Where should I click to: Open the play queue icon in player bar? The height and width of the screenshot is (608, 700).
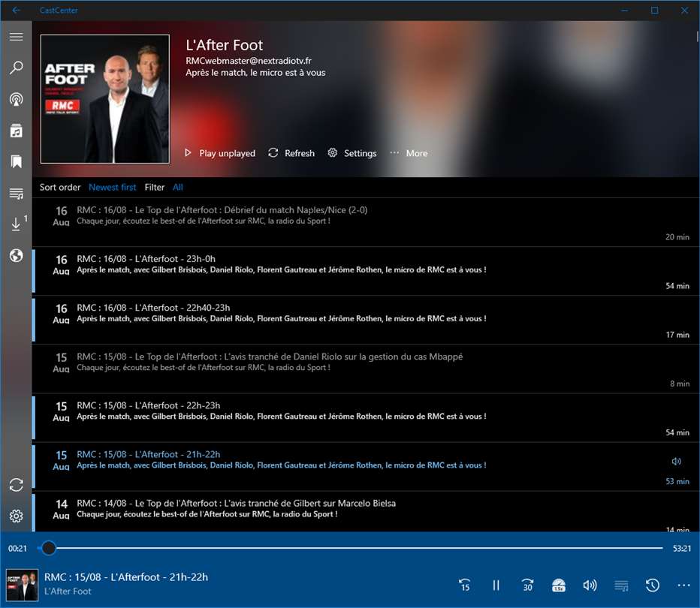point(621,585)
